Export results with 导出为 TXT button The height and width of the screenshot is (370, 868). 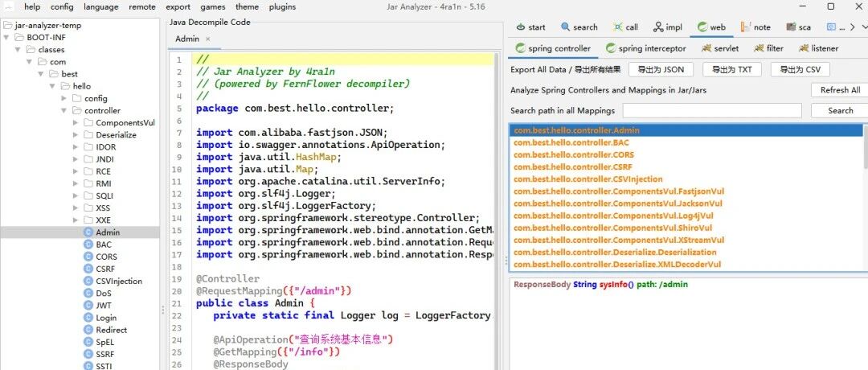tap(732, 69)
